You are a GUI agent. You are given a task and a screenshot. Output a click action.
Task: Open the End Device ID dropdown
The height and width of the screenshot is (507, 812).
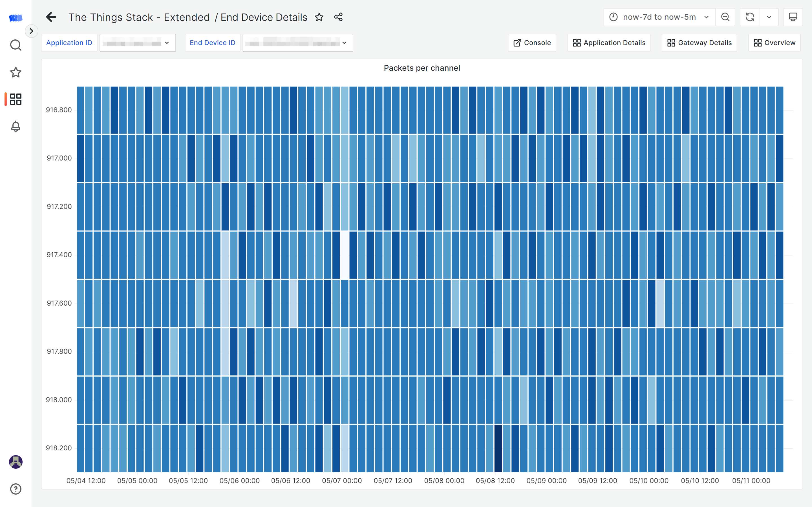(x=298, y=43)
